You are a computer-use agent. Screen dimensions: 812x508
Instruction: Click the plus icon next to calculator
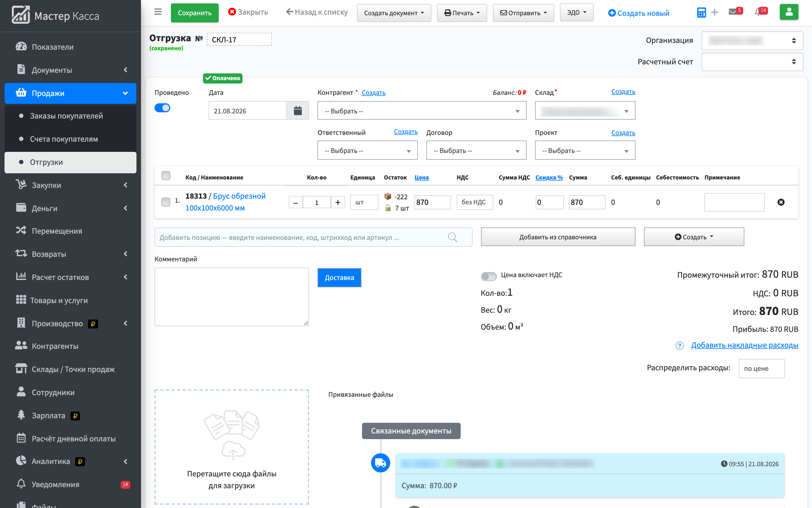click(715, 13)
